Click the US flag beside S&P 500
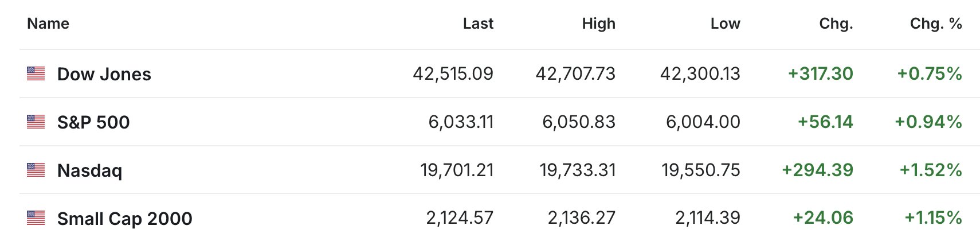Screen dimensions: 980x241 [36, 122]
